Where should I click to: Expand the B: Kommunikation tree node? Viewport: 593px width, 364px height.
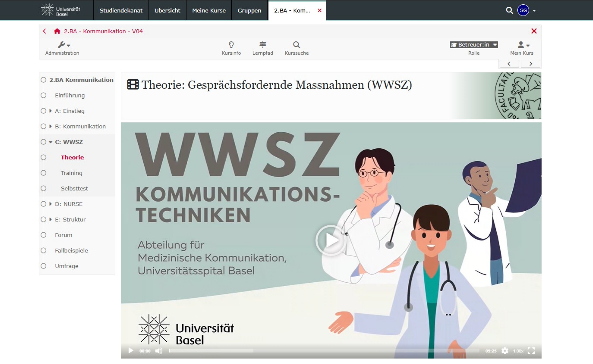click(x=50, y=126)
